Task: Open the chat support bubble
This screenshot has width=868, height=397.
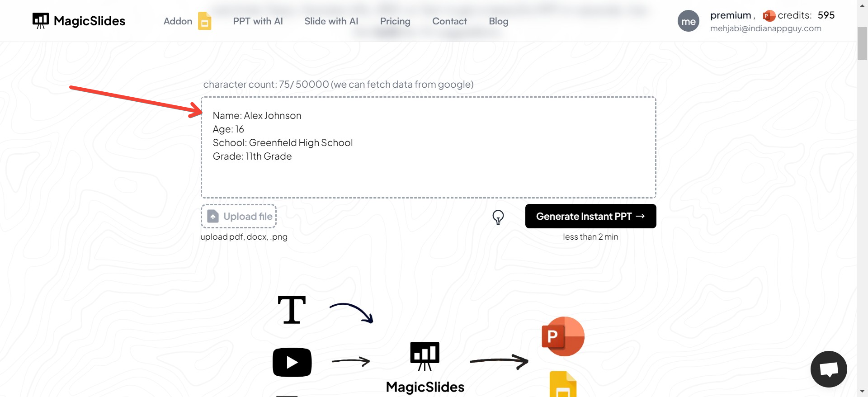Action: (829, 369)
